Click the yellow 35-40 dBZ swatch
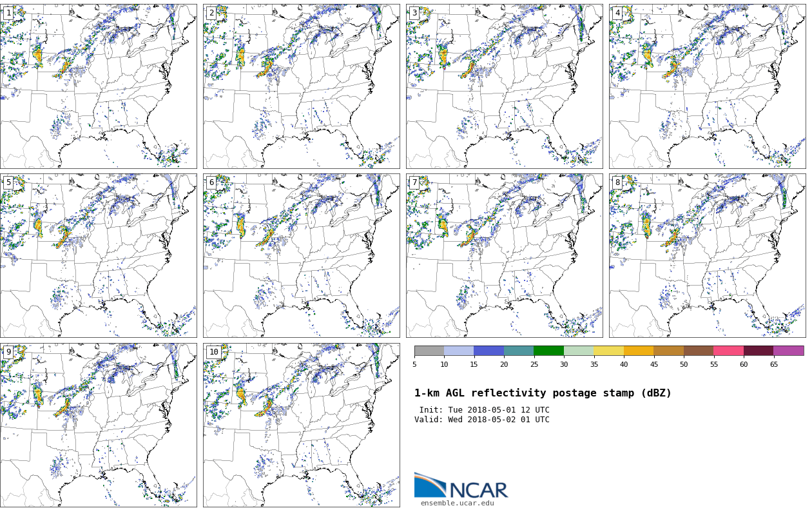The image size is (812, 508). (x=608, y=351)
